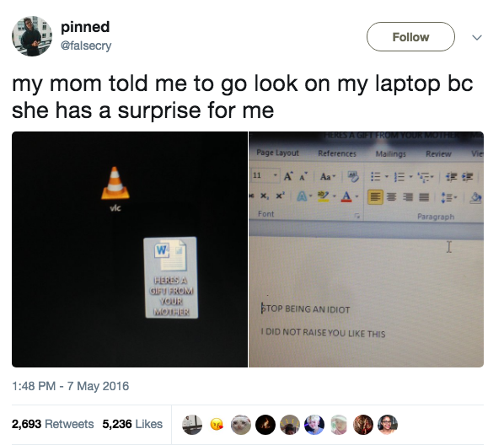The height and width of the screenshot is (445, 504).
Task: Toggle Justify paragraph alignment
Action: 424,196
